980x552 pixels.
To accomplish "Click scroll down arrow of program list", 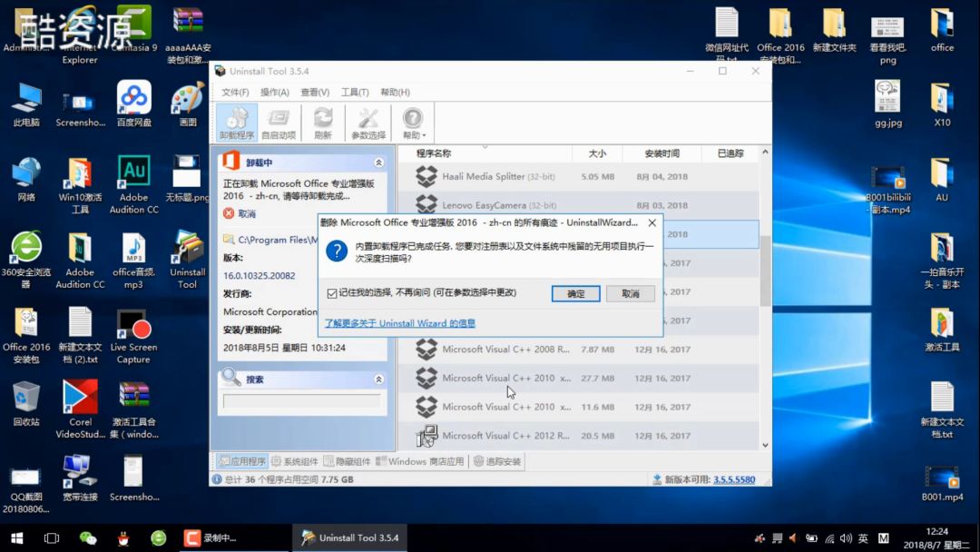I will (x=765, y=445).
